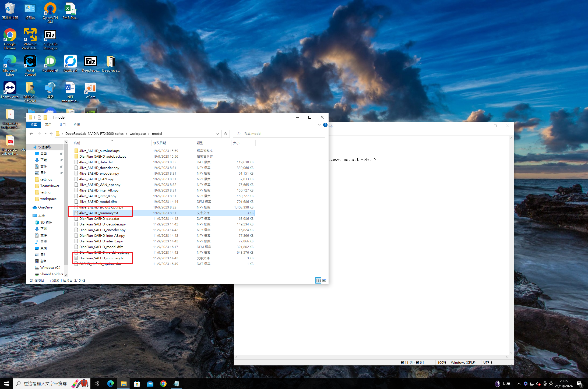This screenshot has height=389, width=588.
Task: Open the Google Chrome desktop shortcut
Action: [10, 39]
